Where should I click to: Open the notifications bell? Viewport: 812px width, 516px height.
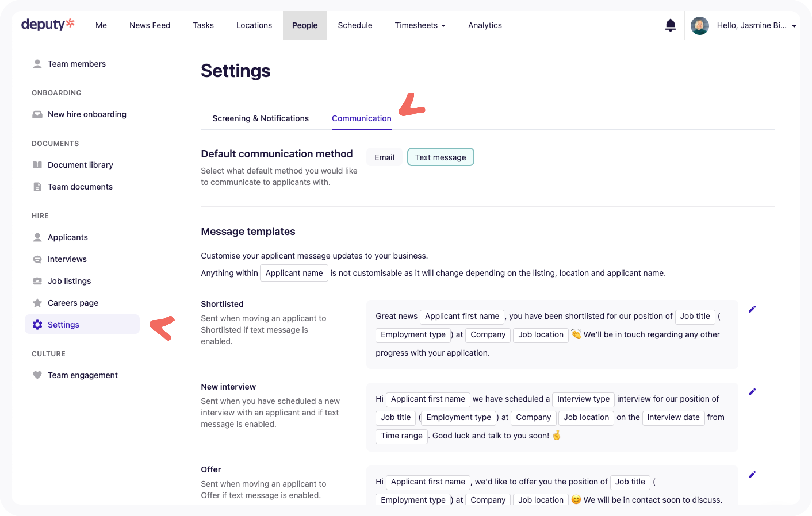(x=670, y=25)
